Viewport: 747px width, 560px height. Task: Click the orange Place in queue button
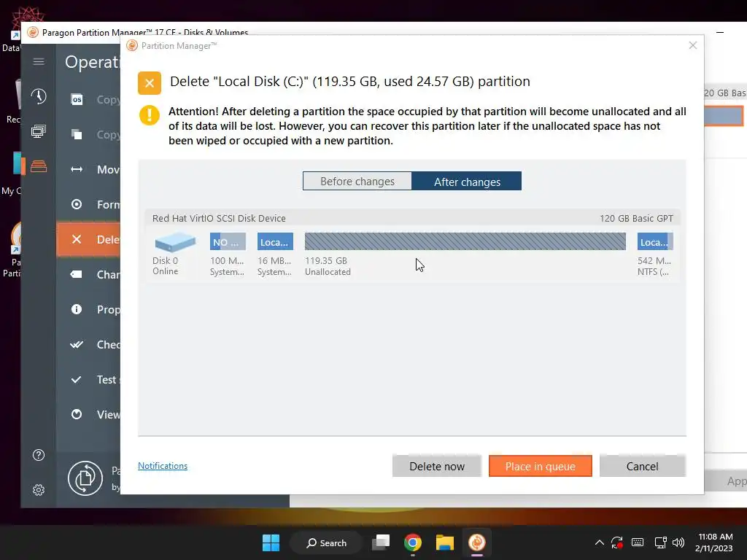point(541,466)
